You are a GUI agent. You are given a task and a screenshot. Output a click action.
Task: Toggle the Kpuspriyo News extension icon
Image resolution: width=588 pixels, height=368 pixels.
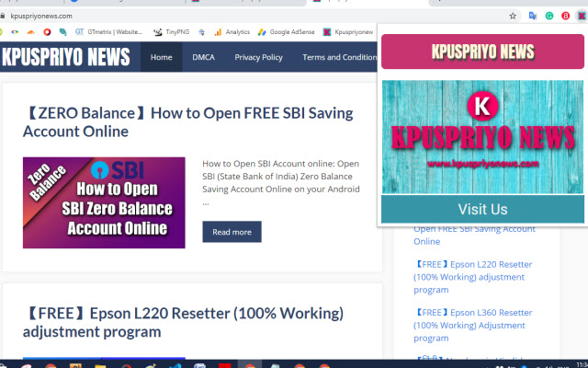pyautogui.click(x=582, y=16)
